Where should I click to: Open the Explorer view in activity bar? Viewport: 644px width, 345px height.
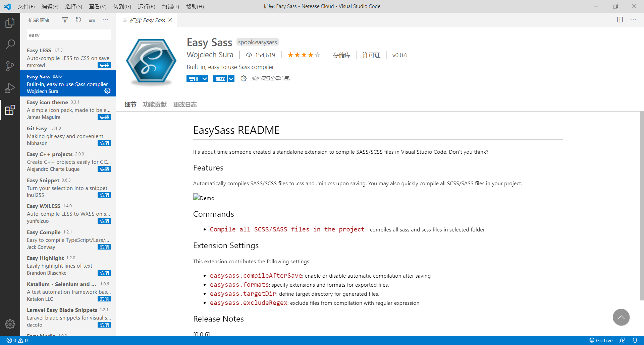(x=10, y=23)
